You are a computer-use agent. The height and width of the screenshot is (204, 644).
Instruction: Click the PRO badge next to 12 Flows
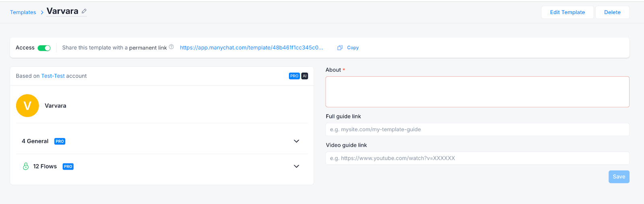point(68,167)
